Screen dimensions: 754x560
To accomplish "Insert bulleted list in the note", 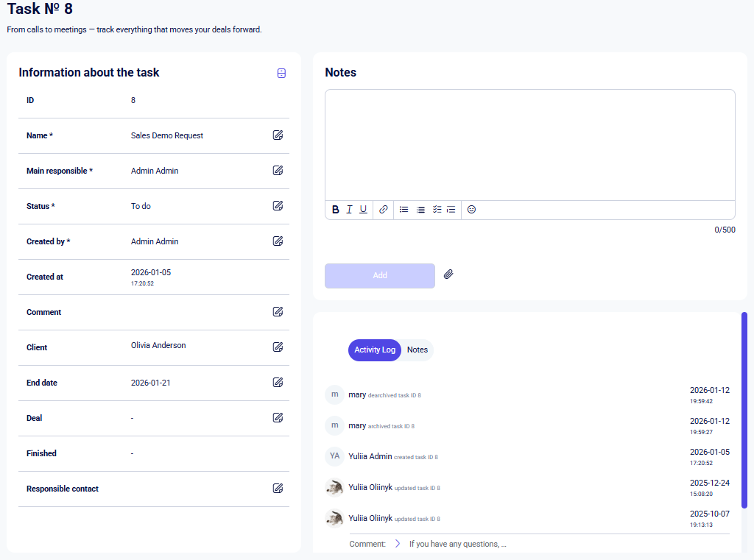I will [404, 210].
